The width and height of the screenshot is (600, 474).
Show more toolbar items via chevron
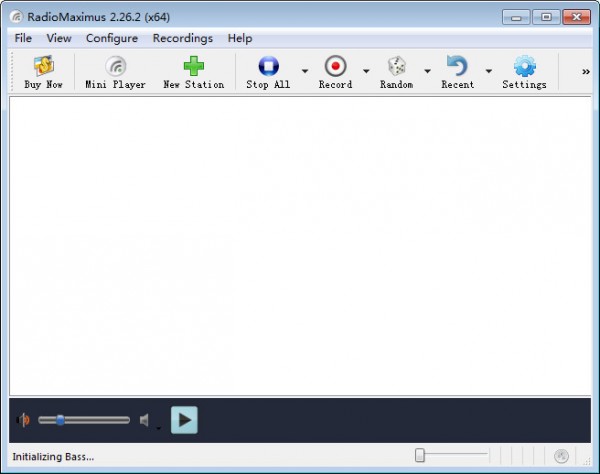[586, 72]
